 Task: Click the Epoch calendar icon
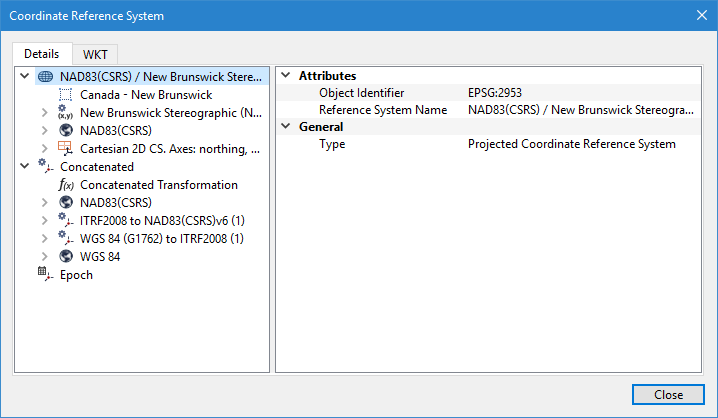tap(45, 274)
